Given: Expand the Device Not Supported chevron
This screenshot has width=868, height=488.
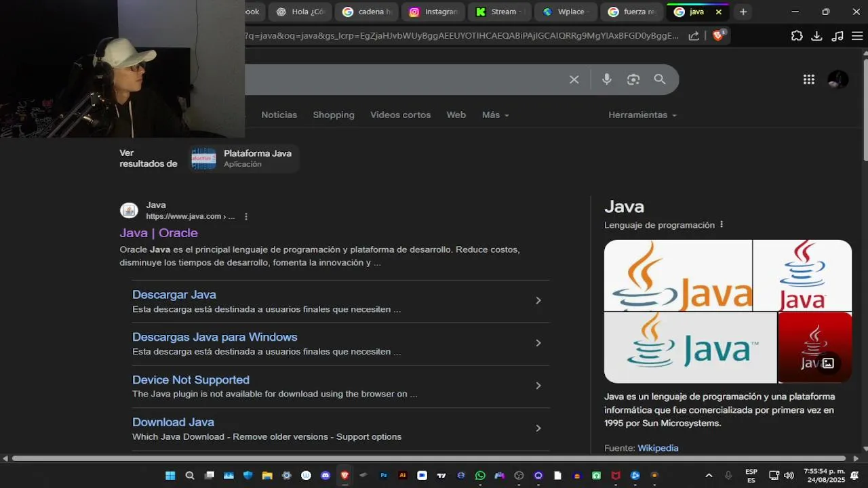Looking at the screenshot, I should point(538,386).
